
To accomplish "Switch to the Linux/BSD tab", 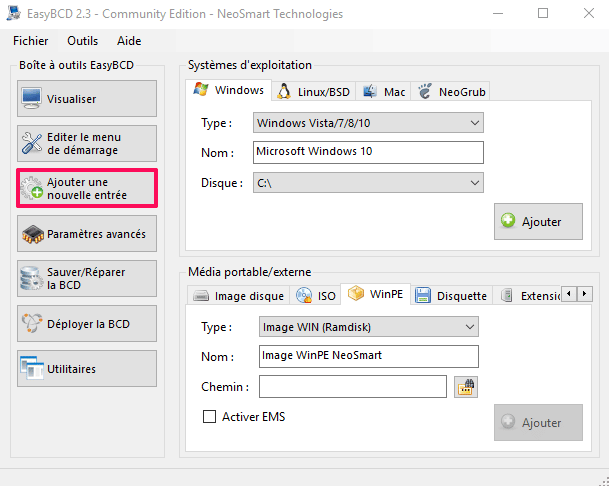I will (x=314, y=92).
